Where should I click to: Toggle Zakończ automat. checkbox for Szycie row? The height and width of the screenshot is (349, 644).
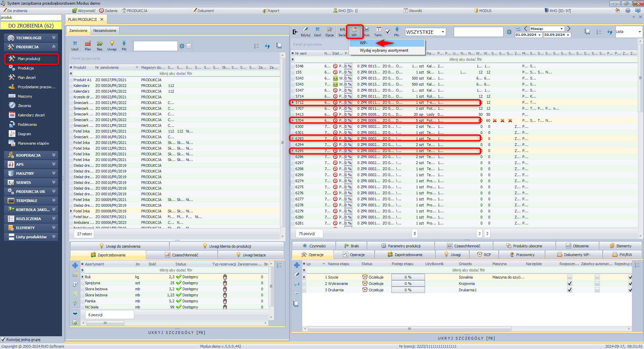point(597,277)
